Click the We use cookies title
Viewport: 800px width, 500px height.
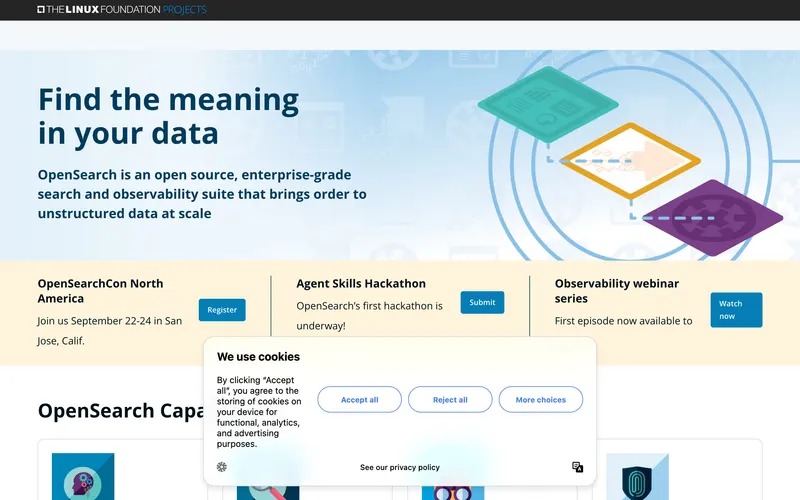(x=258, y=357)
